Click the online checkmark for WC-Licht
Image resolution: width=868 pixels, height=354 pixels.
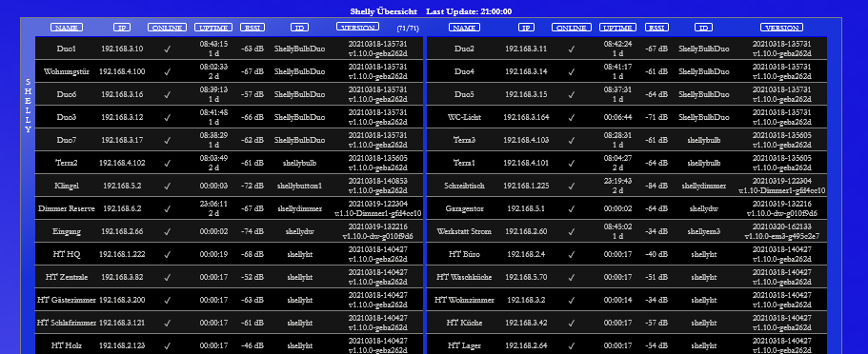[572, 117]
